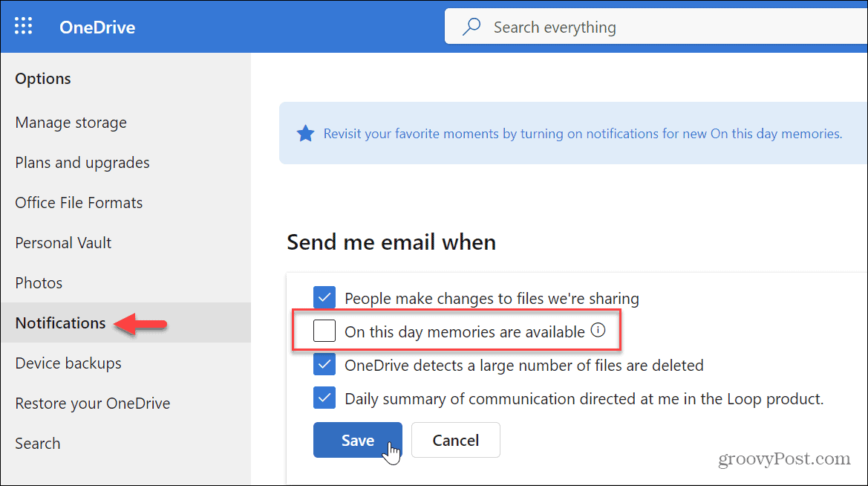The width and height of the screenshot is (868, 486).
Task: Select Notifications in the sidebar
Action: 61,323
